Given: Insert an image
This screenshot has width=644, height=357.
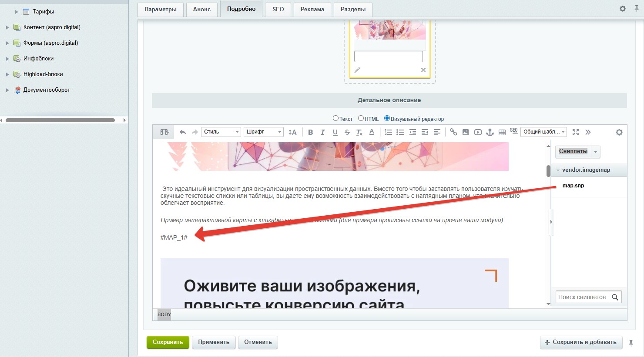Looking at the screenshot, I should 466,132.
